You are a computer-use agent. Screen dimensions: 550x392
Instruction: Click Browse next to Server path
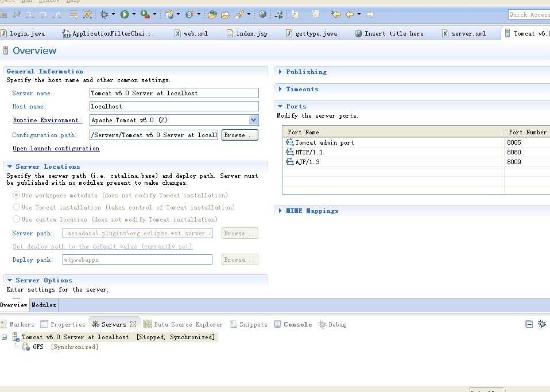coord(240,233)
